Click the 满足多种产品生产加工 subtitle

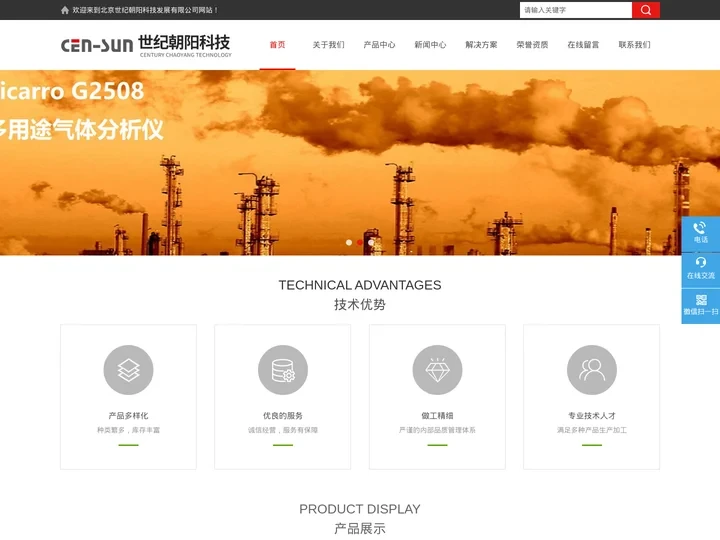(x=592, y=430)
